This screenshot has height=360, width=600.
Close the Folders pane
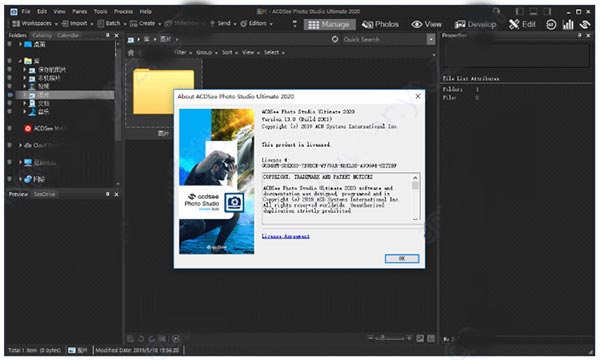[116, 35]
